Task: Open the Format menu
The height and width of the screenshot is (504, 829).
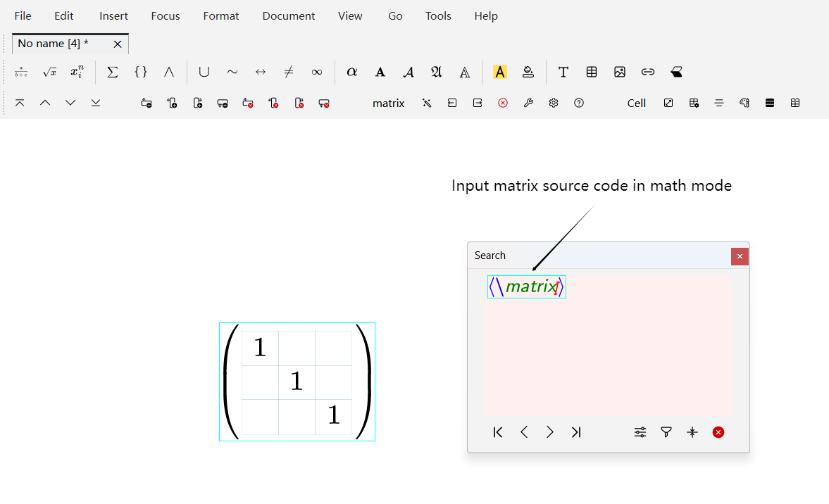Action: coord(221,15)
